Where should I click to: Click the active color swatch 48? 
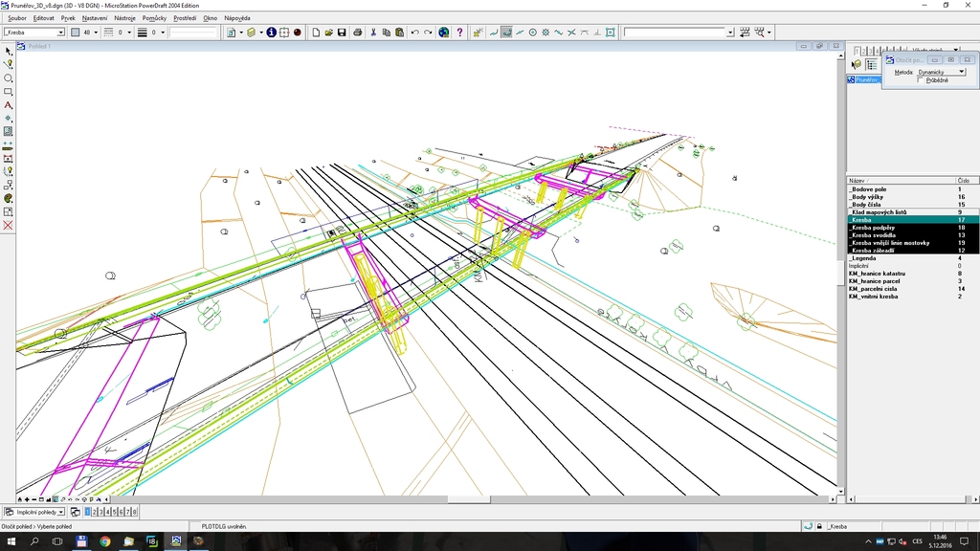point(76,33)
